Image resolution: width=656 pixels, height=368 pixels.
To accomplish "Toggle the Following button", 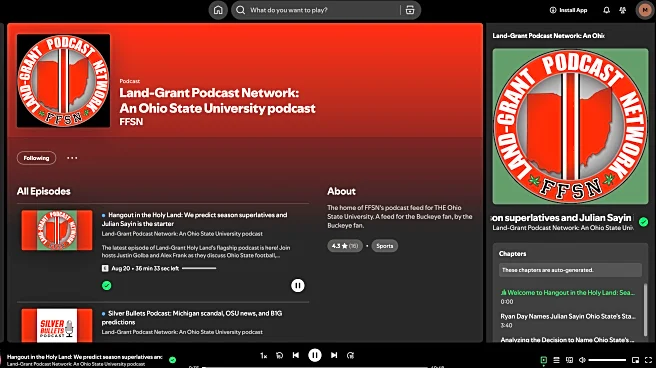I will click(36, 158).
